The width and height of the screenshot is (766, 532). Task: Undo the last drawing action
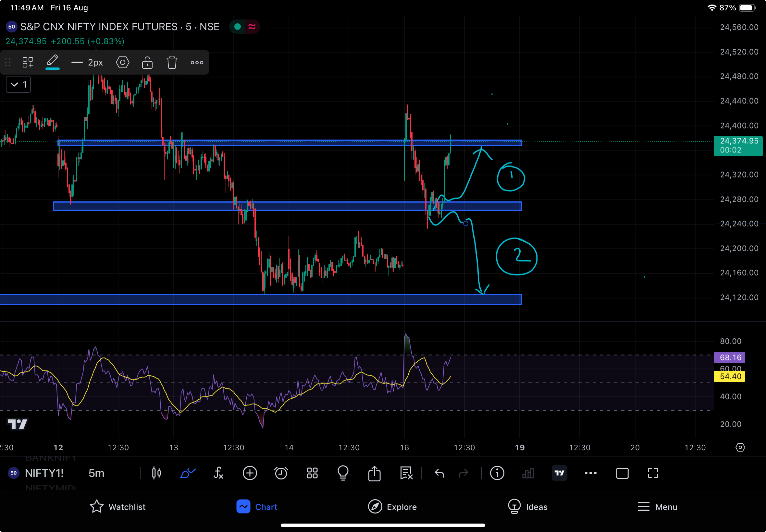[439, 473]
